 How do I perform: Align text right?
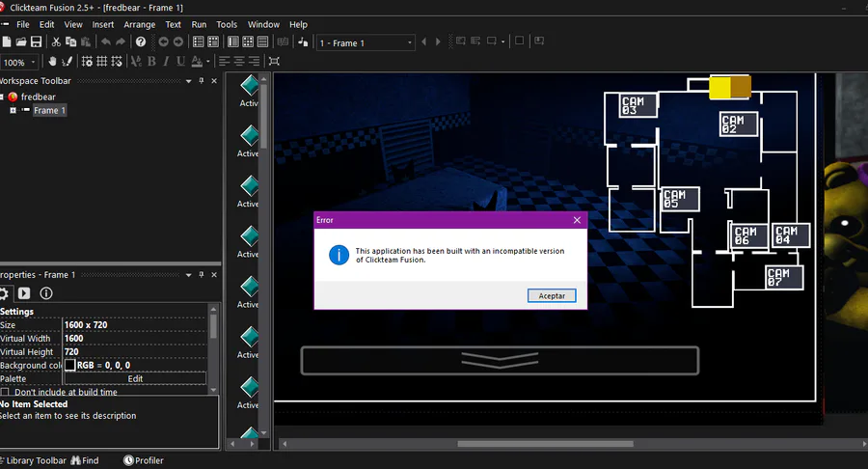pyautogui.click(x=254, y=62)
